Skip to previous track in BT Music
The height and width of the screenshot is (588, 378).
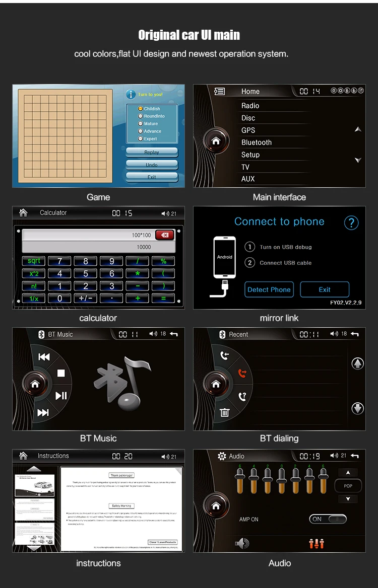[44, 356]
